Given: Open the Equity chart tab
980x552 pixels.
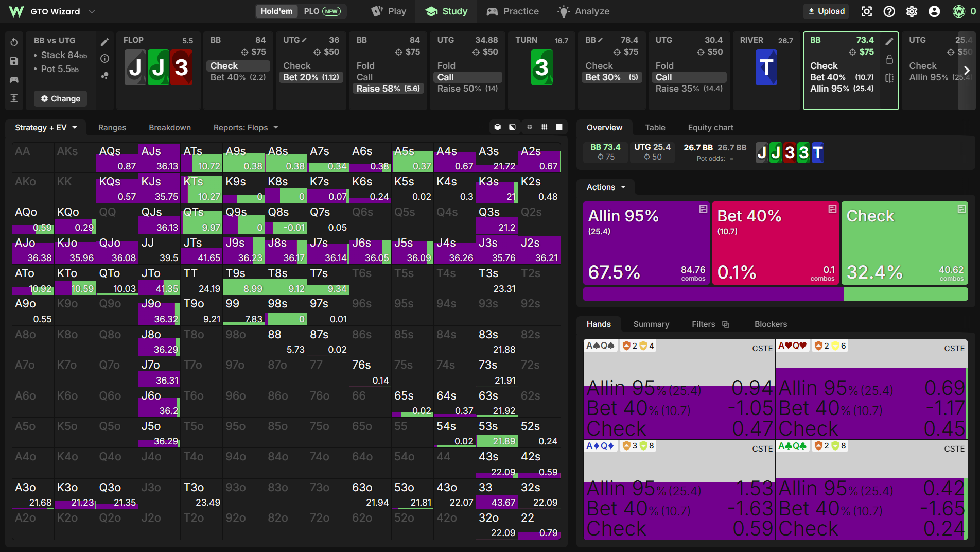Looking at the screenshot, I should [x=711, y=128].
